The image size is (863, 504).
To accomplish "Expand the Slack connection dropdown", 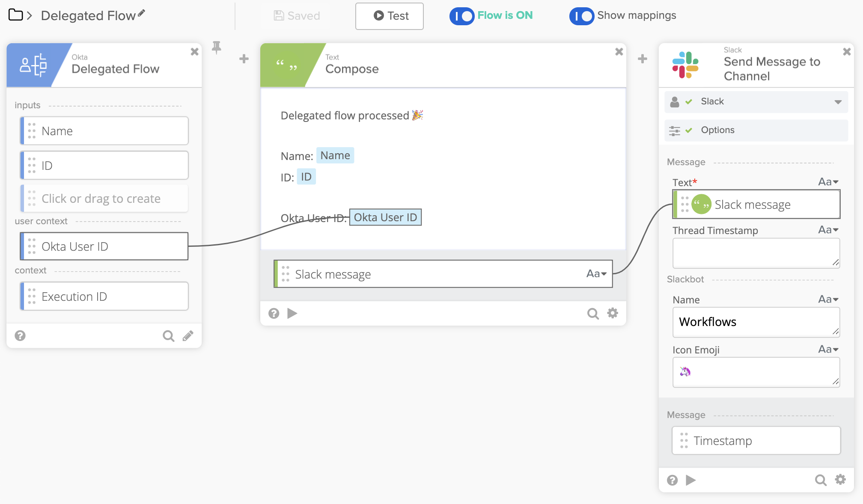I will [x=838, y=102].
